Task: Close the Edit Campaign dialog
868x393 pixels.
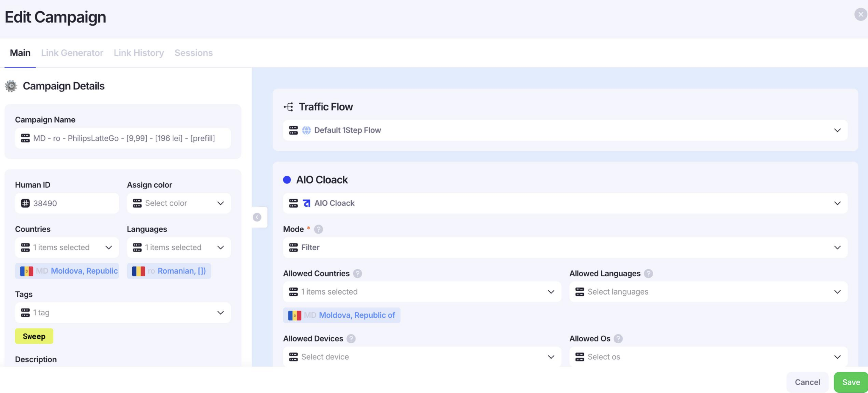Action: pyautogui.click(x=860, y=15)
